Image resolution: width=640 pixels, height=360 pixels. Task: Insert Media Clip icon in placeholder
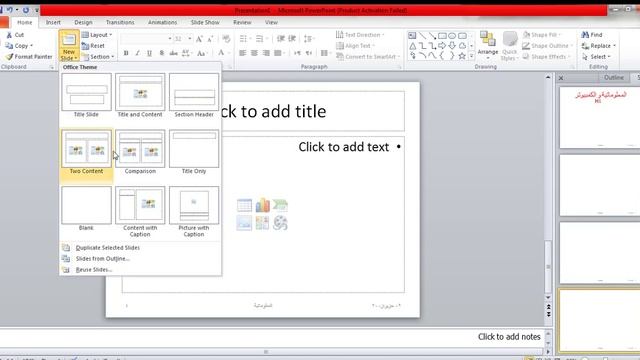pos(280,223)
